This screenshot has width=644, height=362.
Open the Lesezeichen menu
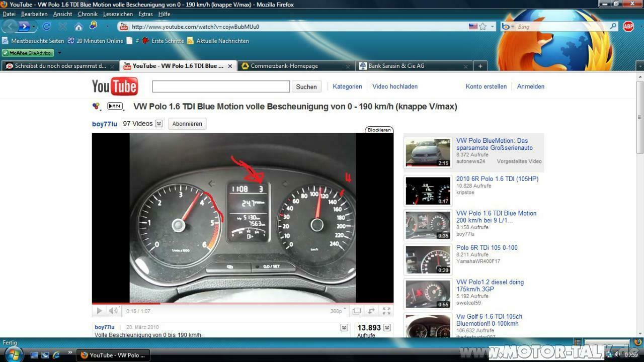click(118, 14)
